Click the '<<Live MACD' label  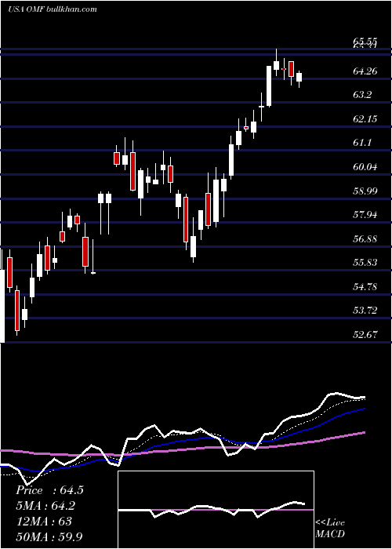(x=330, y=528)
